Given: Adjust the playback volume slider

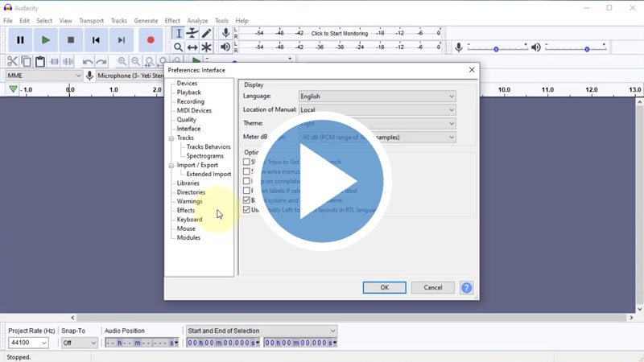Looking at the screenshot, I should [586, 49].
